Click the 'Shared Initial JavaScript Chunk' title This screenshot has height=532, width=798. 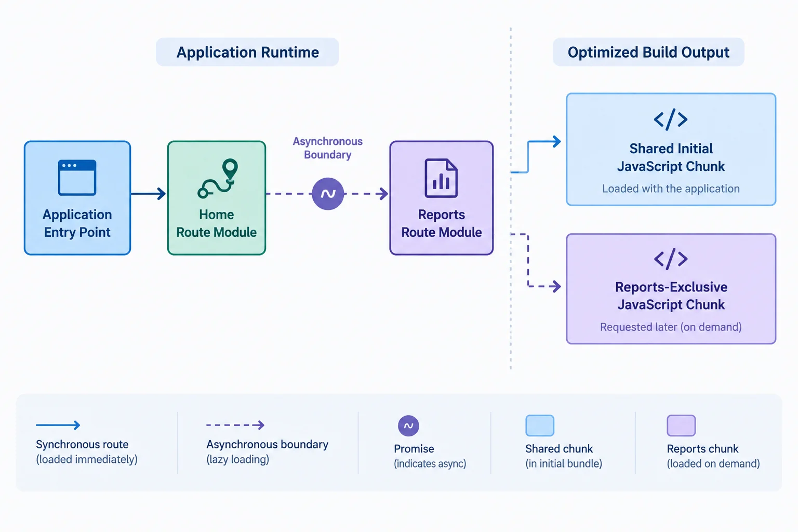671,157
